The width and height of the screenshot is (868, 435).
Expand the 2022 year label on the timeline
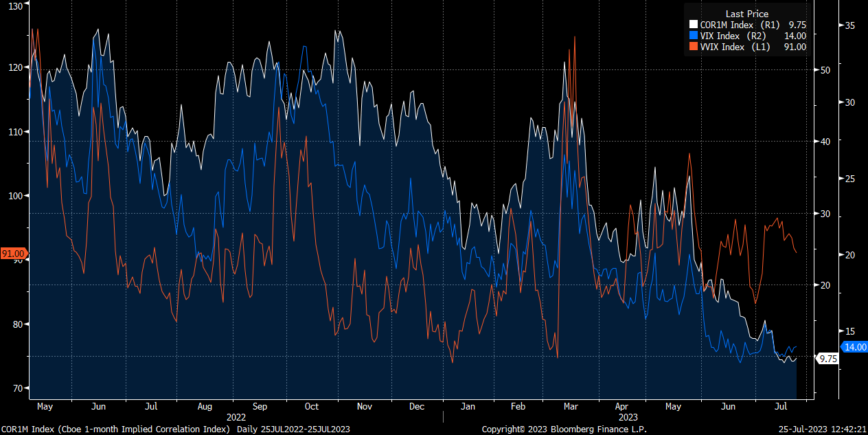[236, 417]
